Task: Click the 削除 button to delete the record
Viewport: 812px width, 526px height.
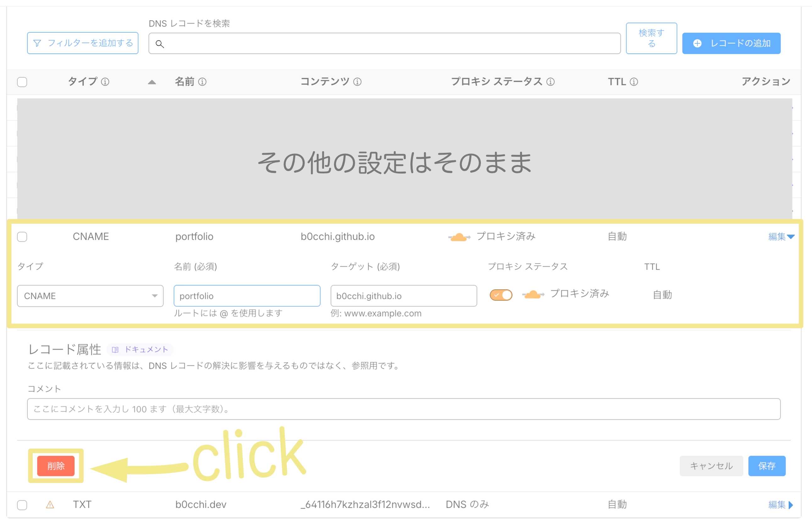Action: (x=56, y=466)
